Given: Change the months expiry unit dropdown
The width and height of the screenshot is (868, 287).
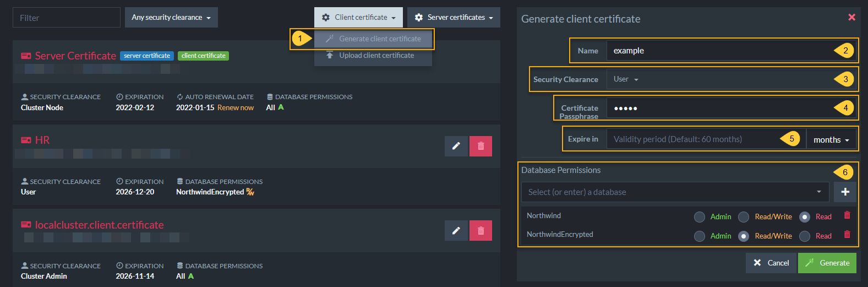Looking at the screenshot, I should [831, 139].
